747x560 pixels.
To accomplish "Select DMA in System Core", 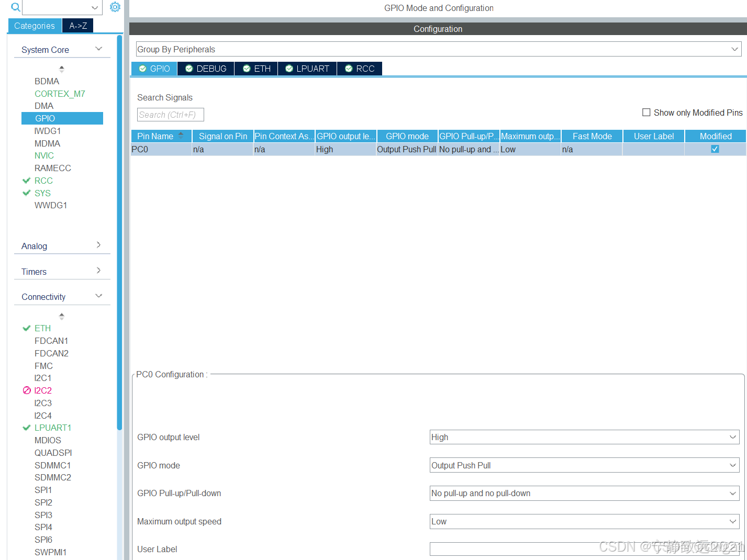I will click(44, 106).
